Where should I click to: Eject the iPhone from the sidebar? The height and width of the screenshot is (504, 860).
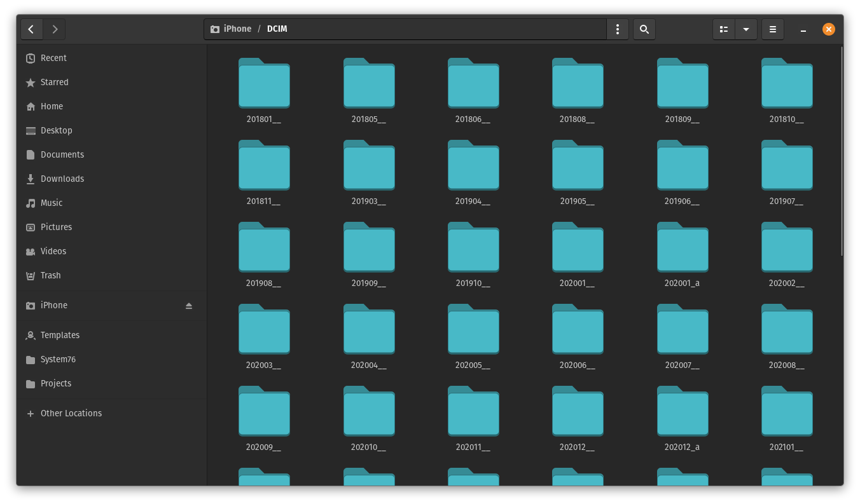[189, 306]
